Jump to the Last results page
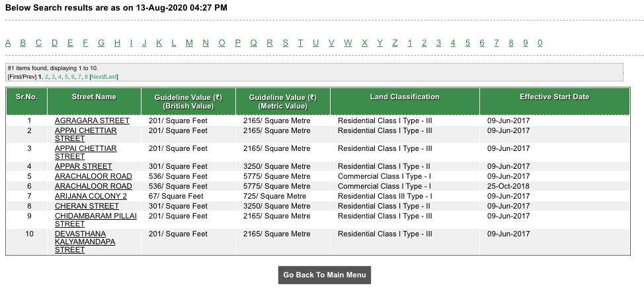Screen dimensions: 644x290 (x=111, y=77)
